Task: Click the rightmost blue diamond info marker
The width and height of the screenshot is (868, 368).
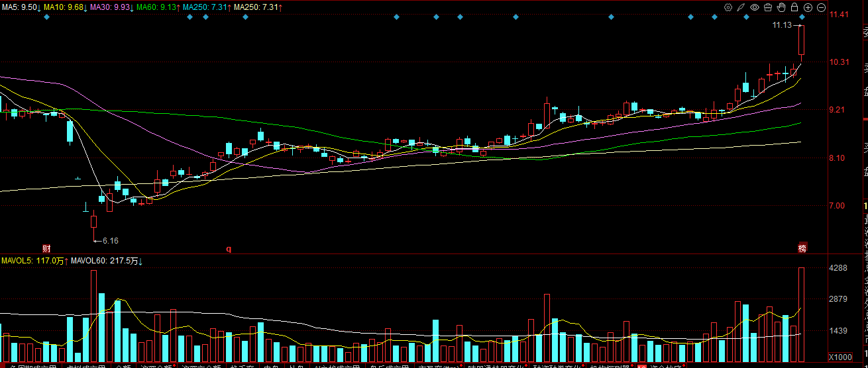Action: 802,17
